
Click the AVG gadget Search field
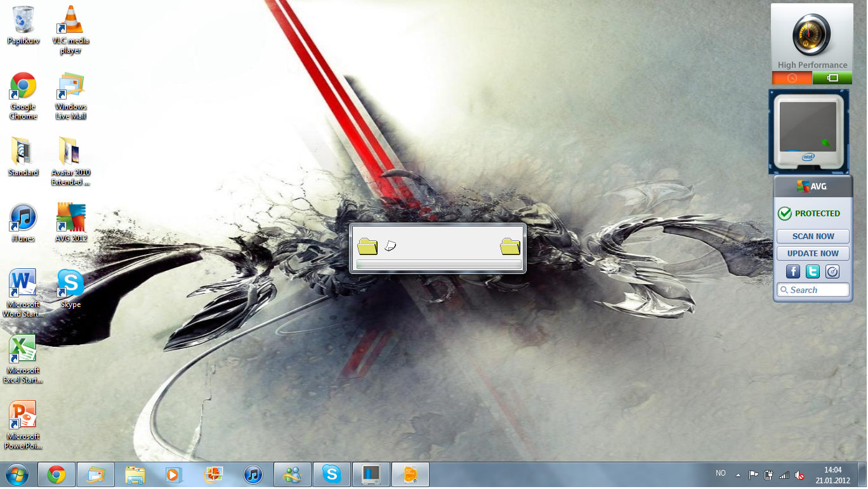[813, 290]
